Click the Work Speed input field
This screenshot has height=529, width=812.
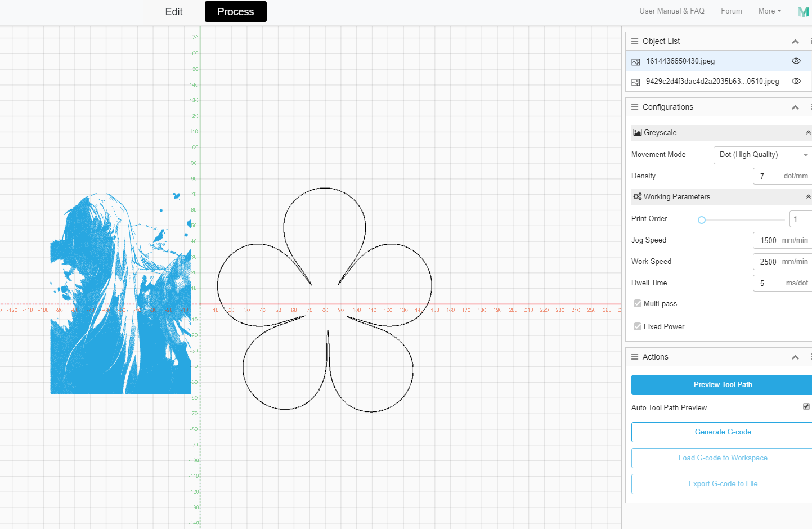coord(782,262)
